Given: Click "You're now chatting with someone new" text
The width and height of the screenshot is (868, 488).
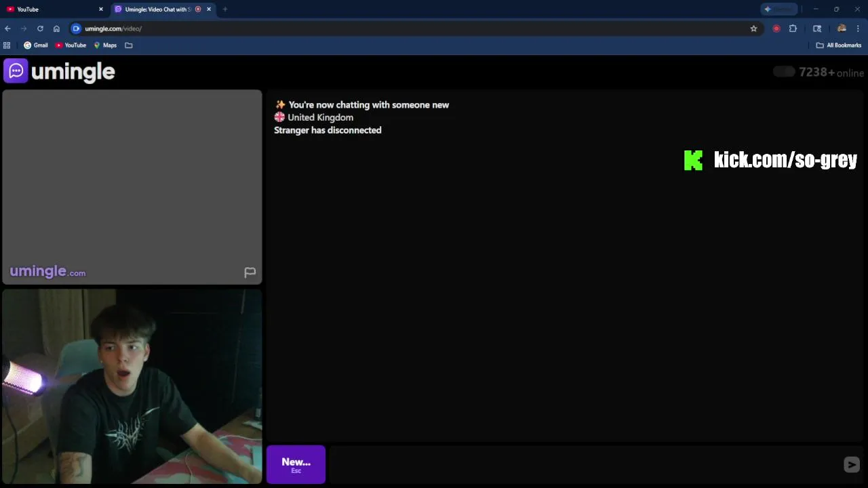Looking at the screenshot, I should coord(369,105).
